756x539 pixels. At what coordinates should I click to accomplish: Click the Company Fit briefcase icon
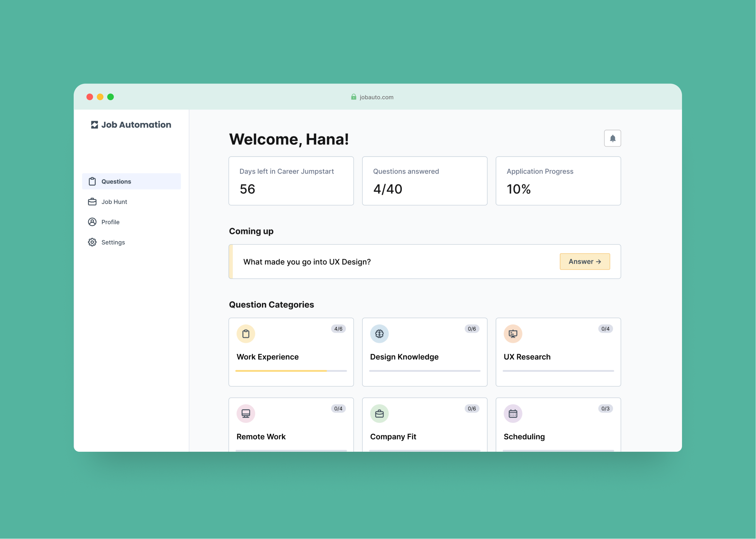pos(379,413)
